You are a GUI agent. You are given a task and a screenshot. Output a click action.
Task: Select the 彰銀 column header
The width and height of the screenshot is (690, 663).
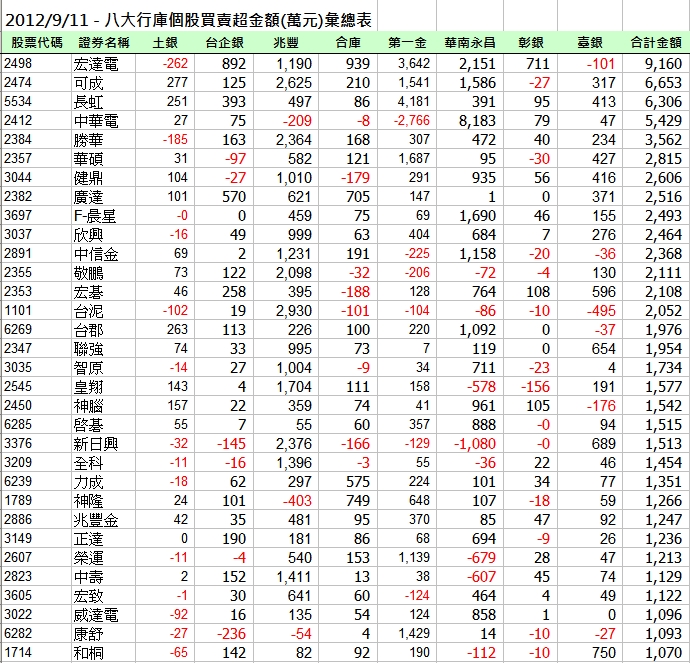[531, 43]
